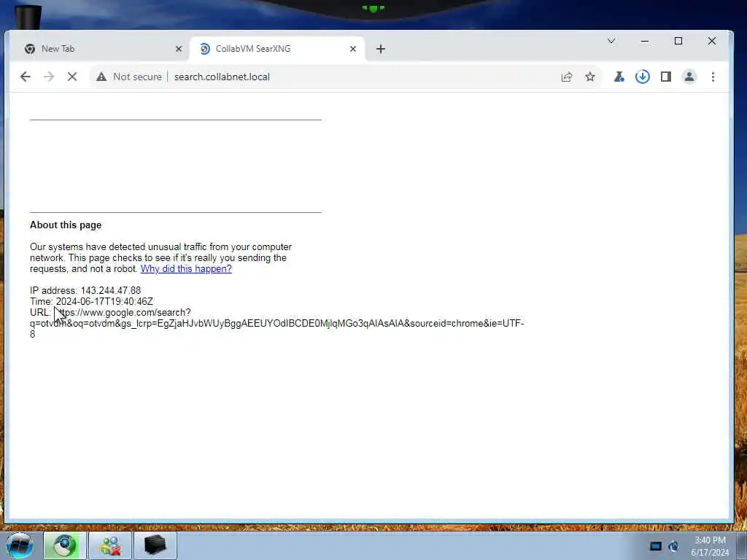Share this page icon
Screen dimensions: 747x560
566,77
